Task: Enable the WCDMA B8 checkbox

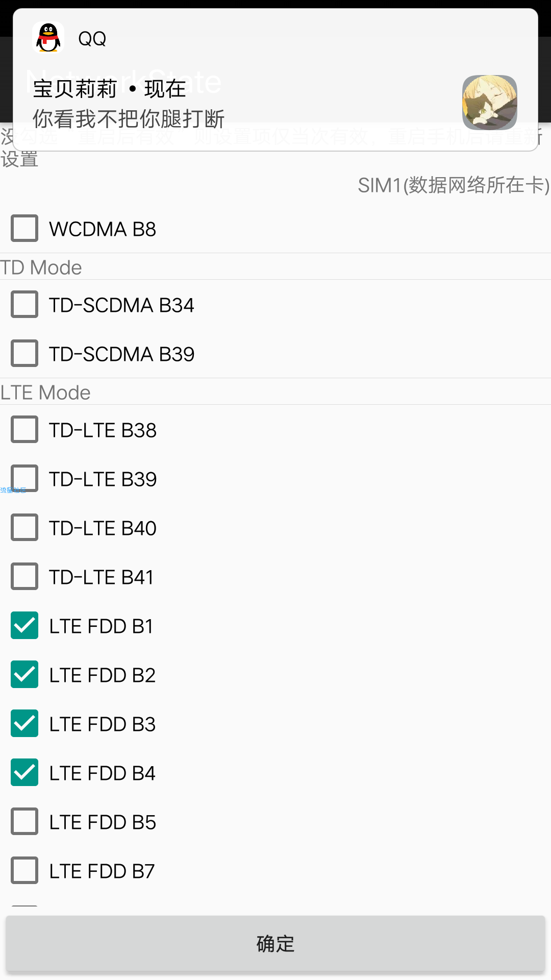Action: [24, 228]
